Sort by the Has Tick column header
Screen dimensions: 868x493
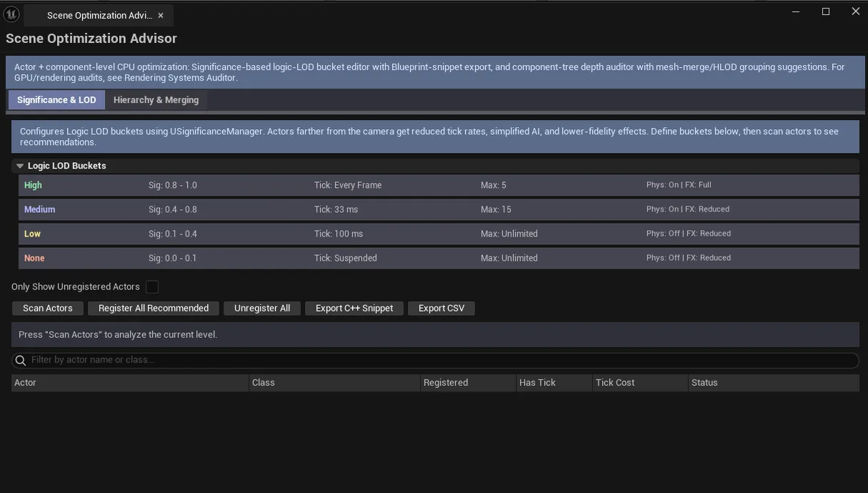click(x=554, y=383)
